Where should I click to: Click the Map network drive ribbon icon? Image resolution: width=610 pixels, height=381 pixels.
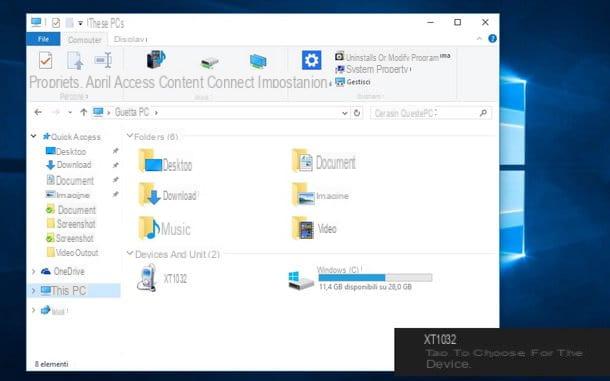click(x=209, y=63)
